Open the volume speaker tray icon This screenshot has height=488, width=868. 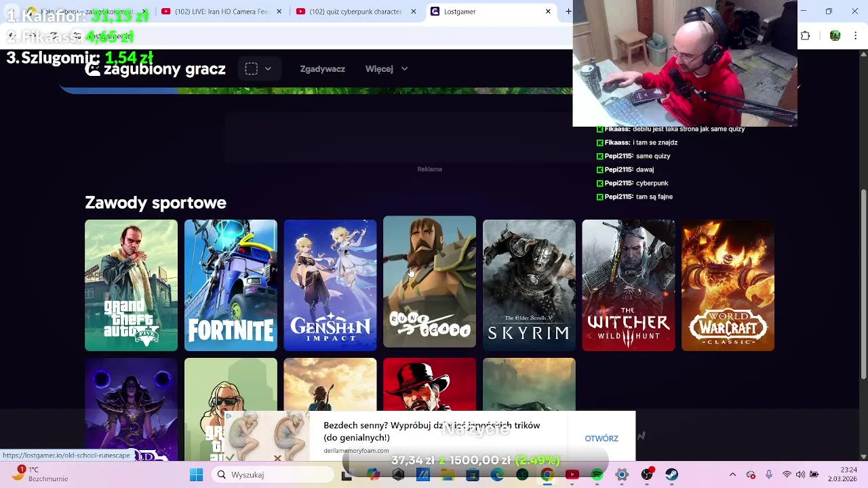[x=801, y=474]
